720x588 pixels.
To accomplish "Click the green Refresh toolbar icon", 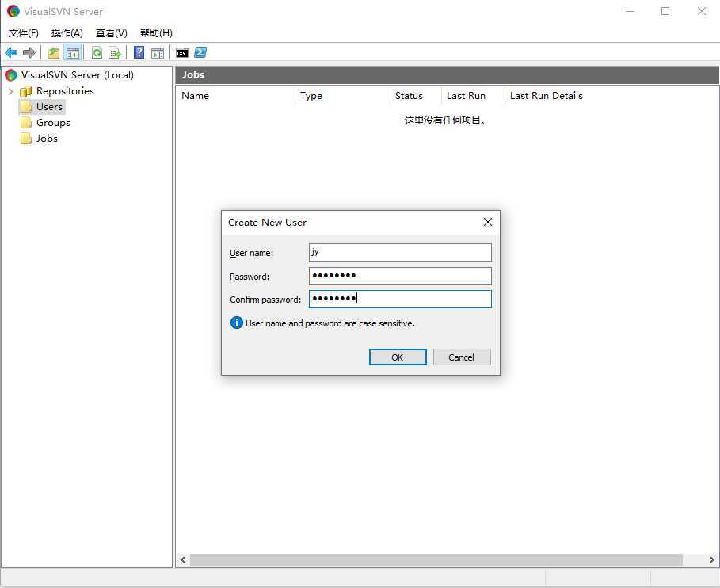I will pyautogui.click(x=97, y=53).
